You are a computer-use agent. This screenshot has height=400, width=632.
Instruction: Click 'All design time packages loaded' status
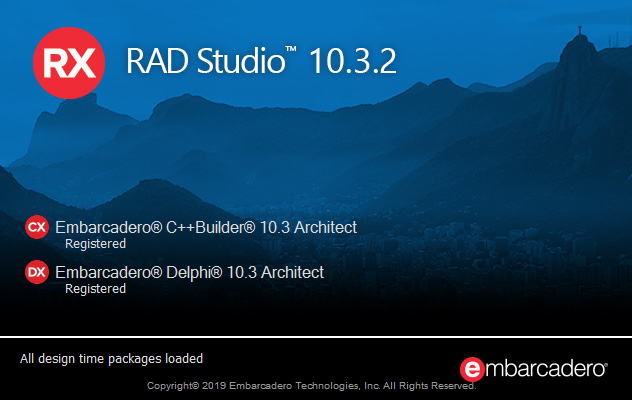click(x=112, y=359)
